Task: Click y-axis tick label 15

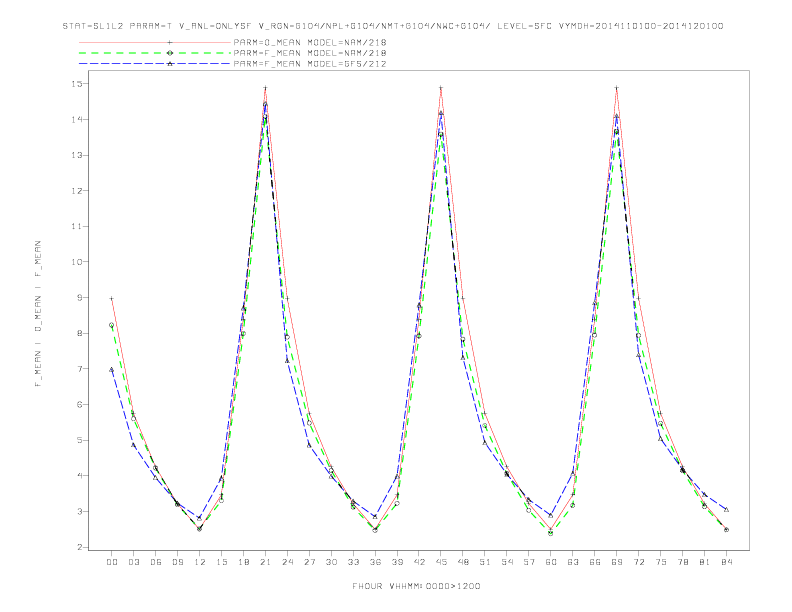Action: coord(76,84)
